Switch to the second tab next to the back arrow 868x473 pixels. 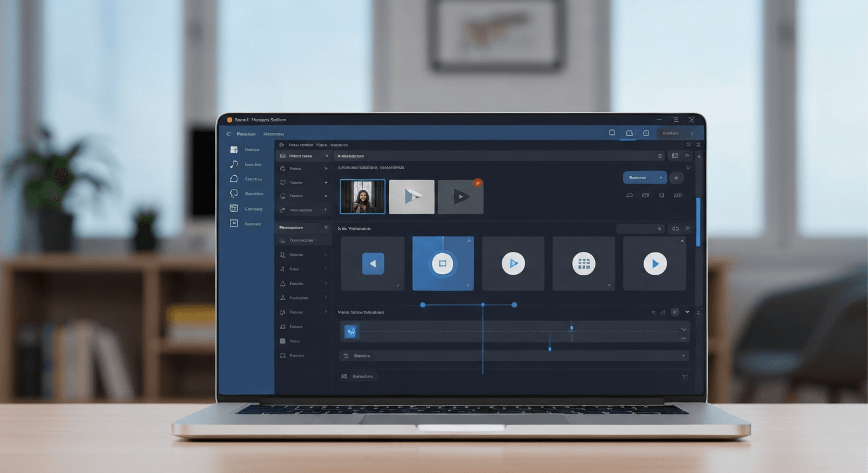click(x=273, y=133)
